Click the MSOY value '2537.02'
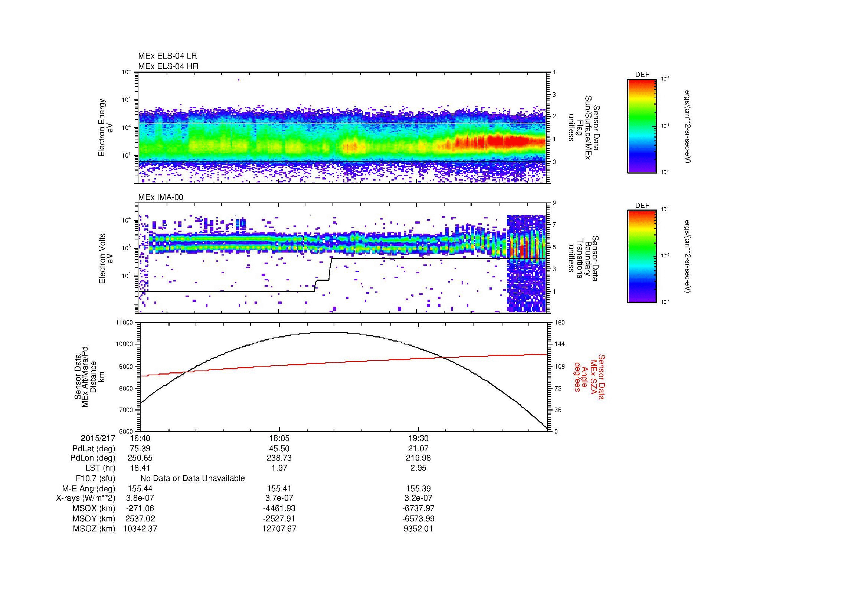Viewport: 868px width, 613px height. 140,518
